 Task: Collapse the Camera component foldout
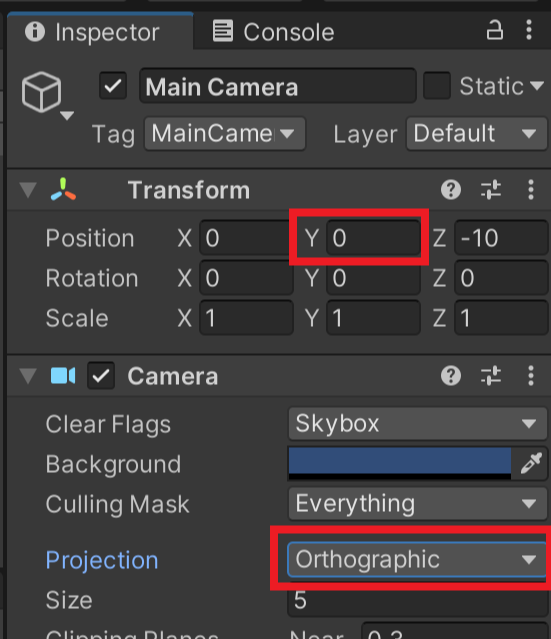point(28,376)
